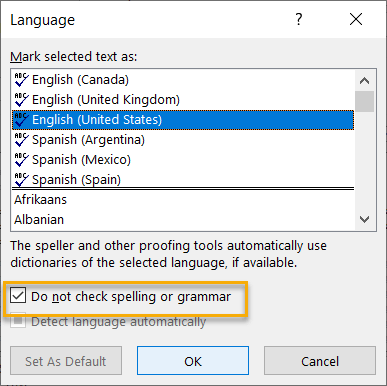Close the Language dialog with the X
The image size is (387, 386).
tap(356, 19)
